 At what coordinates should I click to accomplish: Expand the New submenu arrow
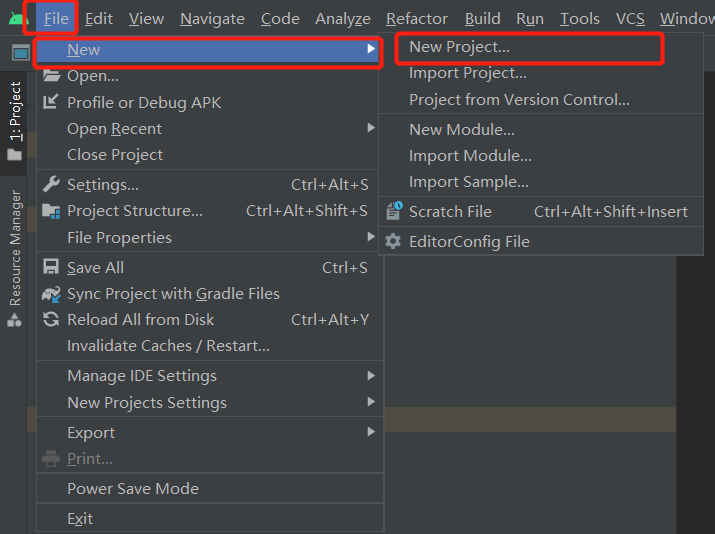[371, 49]
